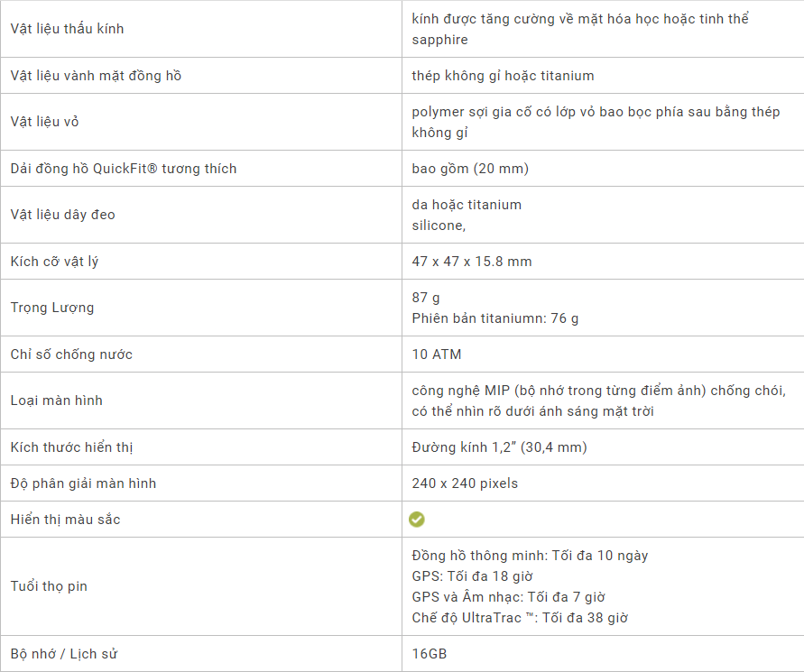Click the 'Vật liệu thấu kính' row label
Viewport: 804px width, 672px height.
[x=67, y=29]
